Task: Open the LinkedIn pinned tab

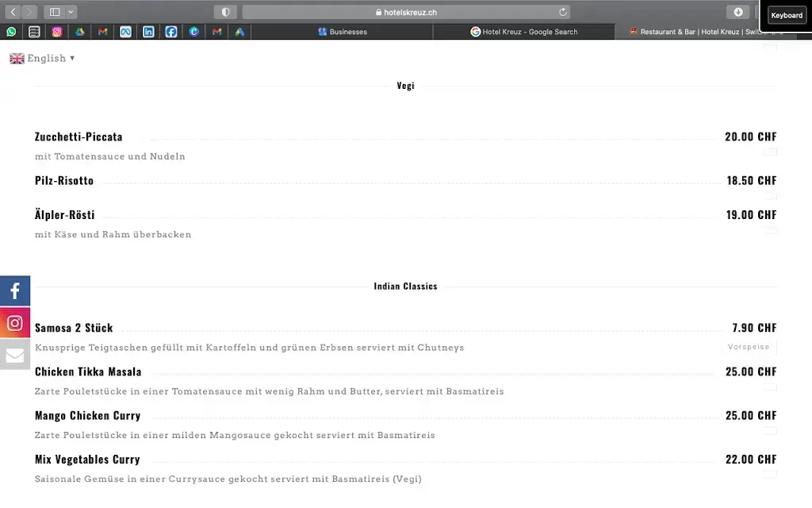Action: coord(148,32)
